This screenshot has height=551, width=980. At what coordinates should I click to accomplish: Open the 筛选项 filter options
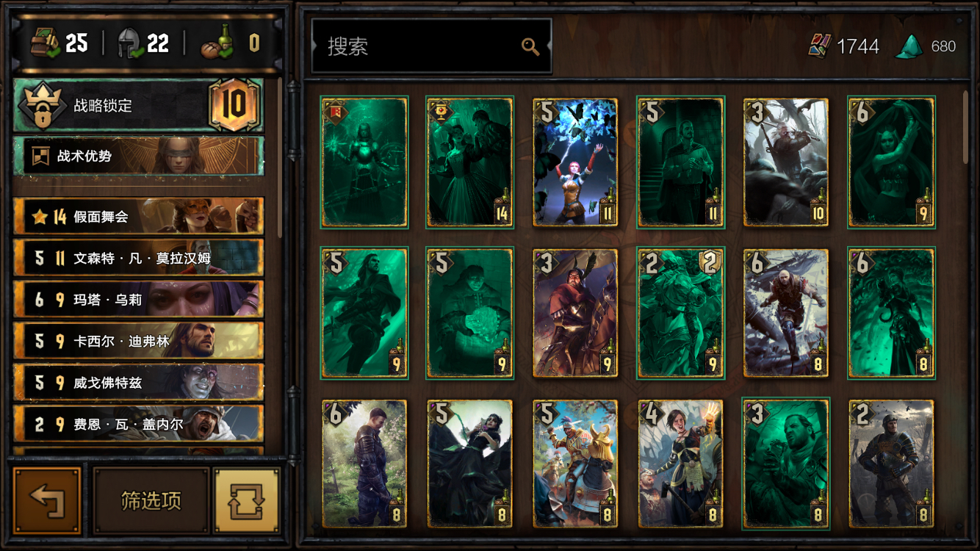point(151,500)
